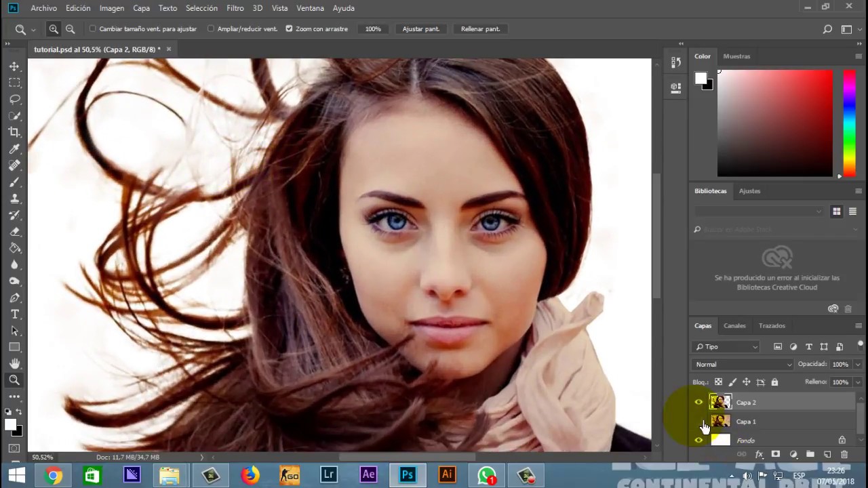The height and width of the screenshot is (488, 868).
Task: Switch to the Canales tab
Action: (734, 326)
